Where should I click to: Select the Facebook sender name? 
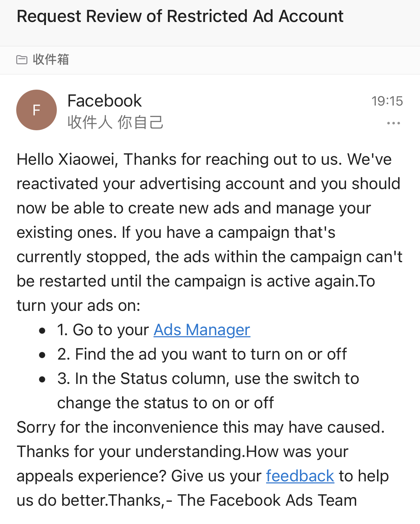[104, 101]
